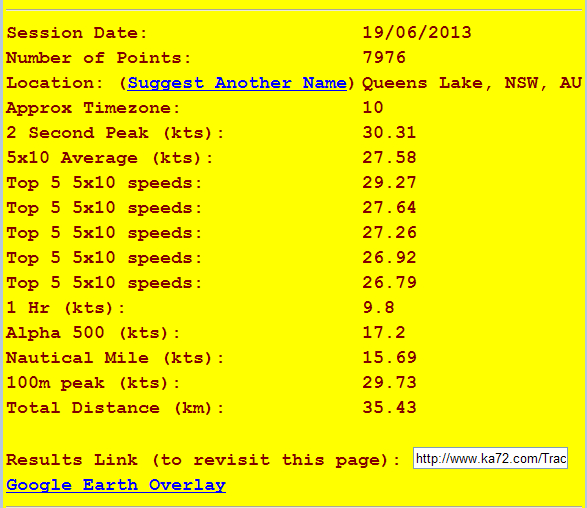Click the 5x10 speed value 27.26

click(x=389, y=232)
